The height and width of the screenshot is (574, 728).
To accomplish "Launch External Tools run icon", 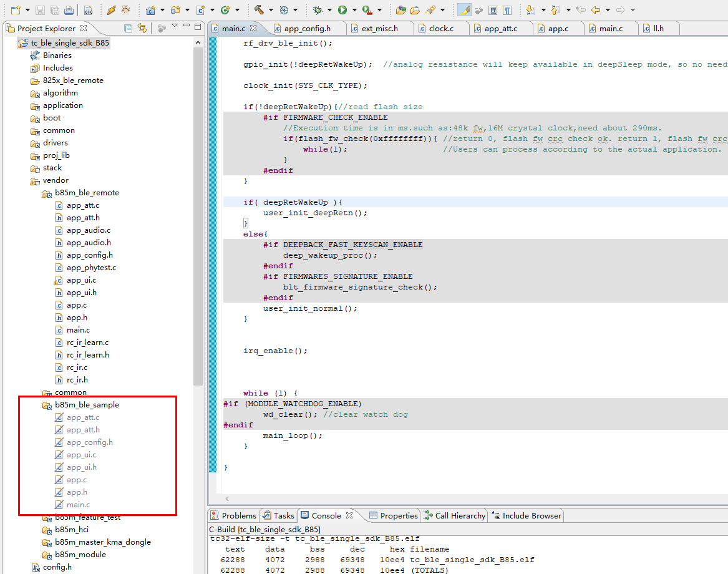I will coord(367,10).
